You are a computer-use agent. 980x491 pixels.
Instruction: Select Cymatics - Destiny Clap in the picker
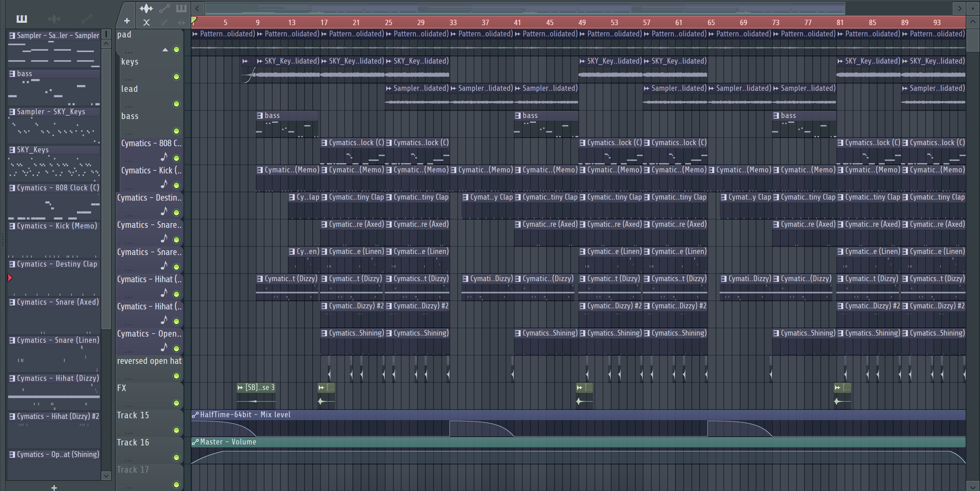(54, 264)
